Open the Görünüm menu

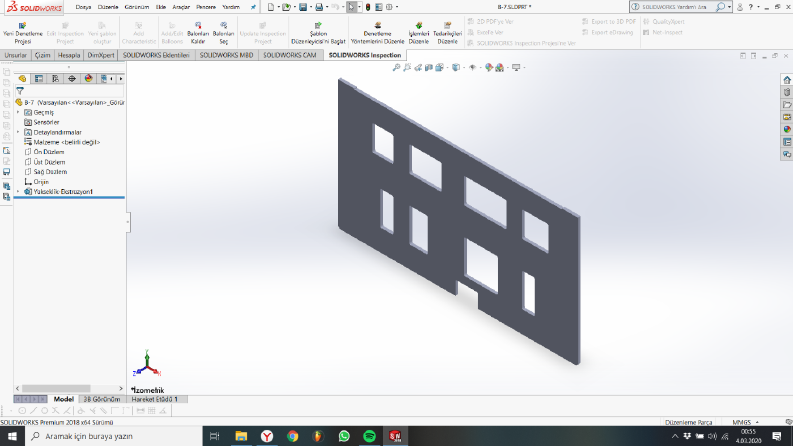coord(137,7)
